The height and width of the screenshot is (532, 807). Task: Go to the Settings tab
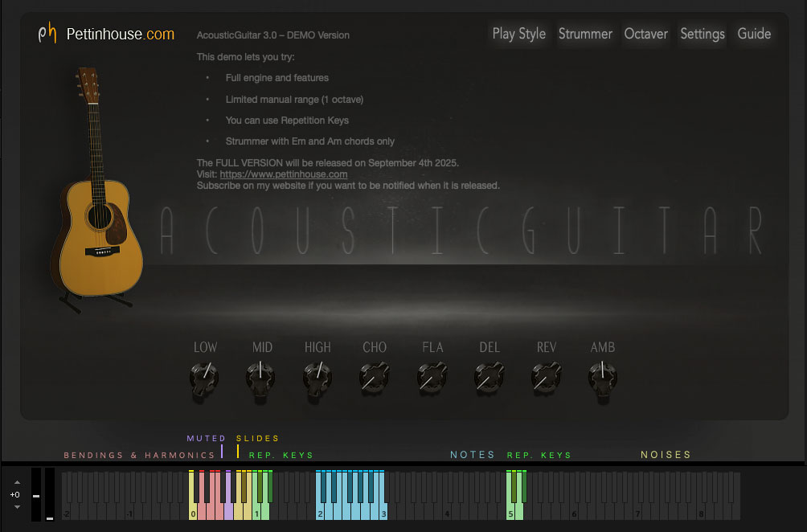[702, 35]
